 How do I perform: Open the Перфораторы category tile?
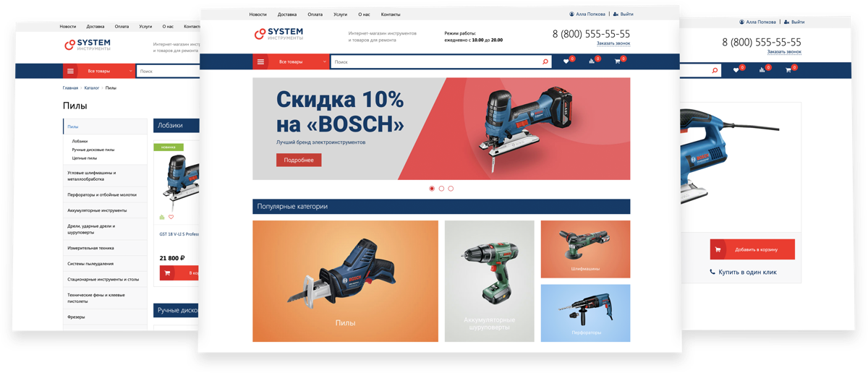[x=585, y=313]
